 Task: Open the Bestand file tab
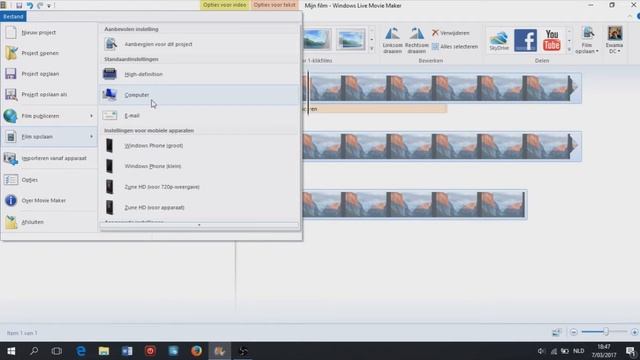[x=13, y=16]
